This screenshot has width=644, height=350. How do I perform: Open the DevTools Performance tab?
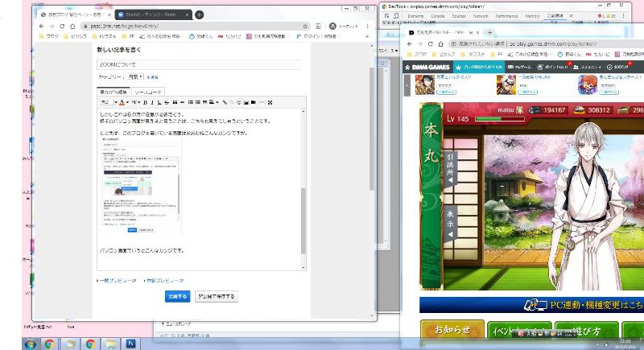pyautogui.click(x=506, y=16)
